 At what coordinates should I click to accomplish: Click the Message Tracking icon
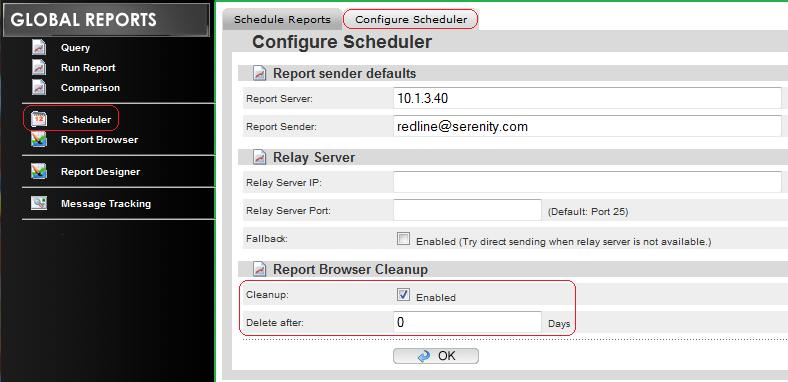(39, 204)
